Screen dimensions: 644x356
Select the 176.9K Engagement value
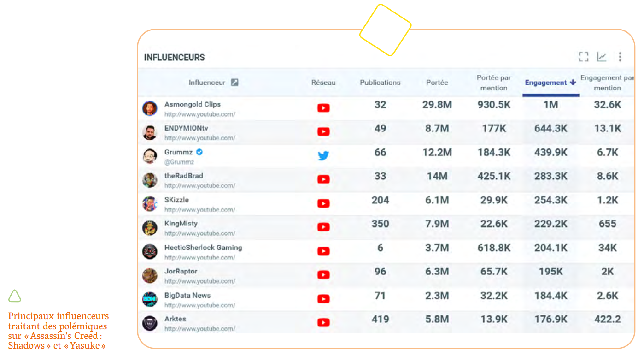pos(551,319)
